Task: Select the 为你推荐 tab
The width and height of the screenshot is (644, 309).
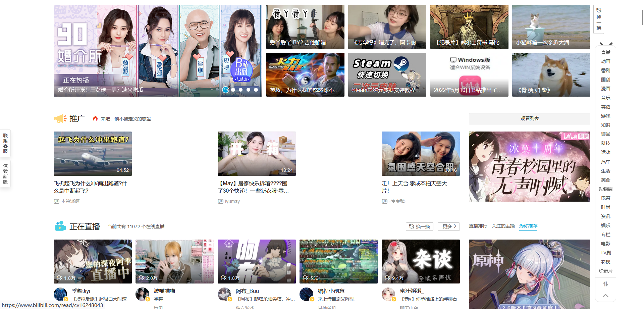Action: (x=528, y=226)
